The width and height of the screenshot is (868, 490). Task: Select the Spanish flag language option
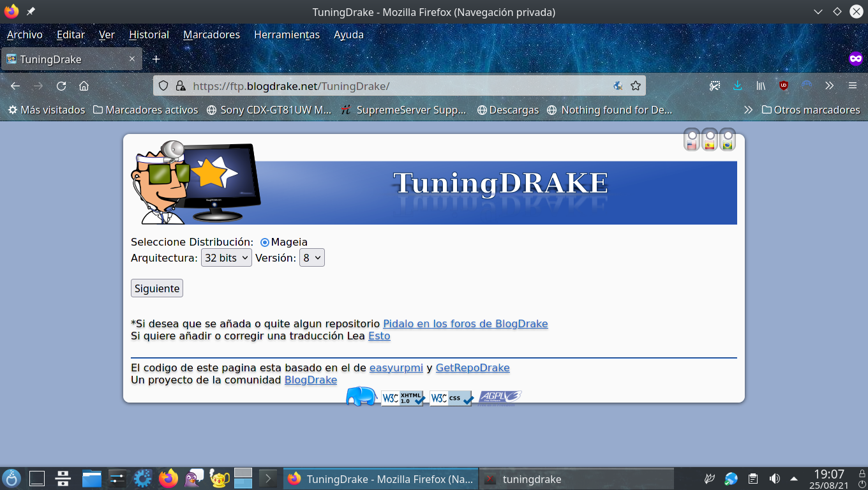click(710, 140)
